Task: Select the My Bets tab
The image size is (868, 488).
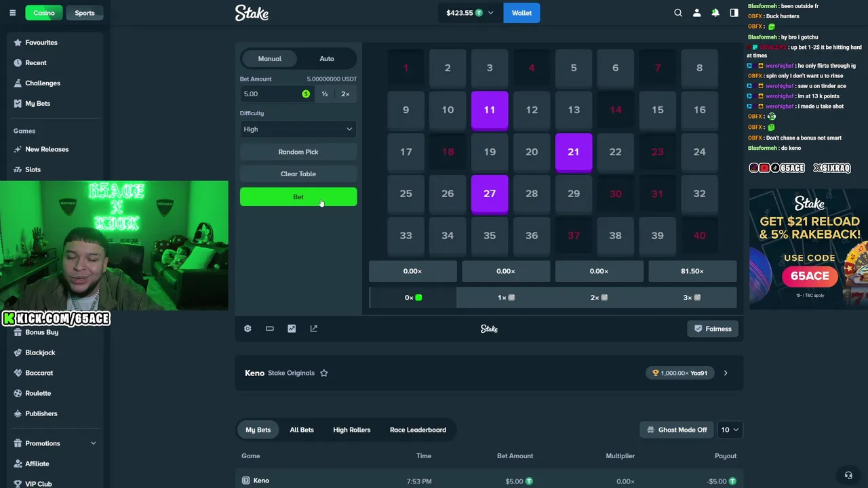Action: (x=258, y=430)
